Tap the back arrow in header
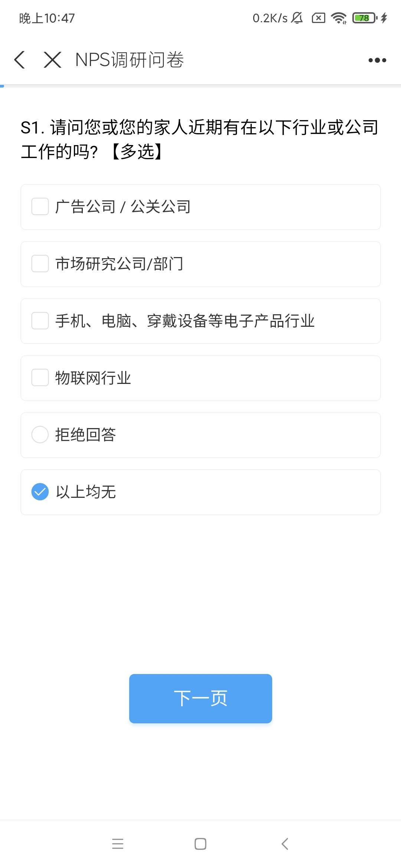The height and width of the screenshot is (868, 401). [x=20, y=60]
